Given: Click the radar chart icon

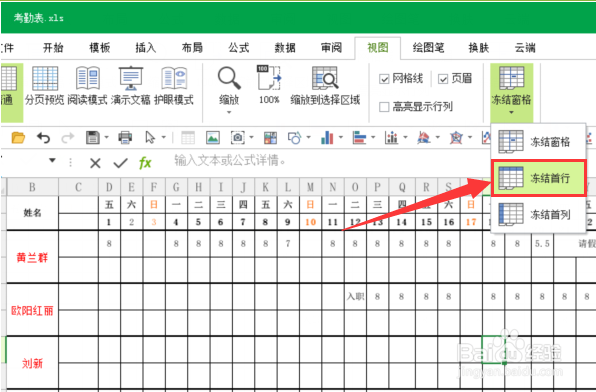Looking at the screenshot, I should click(x=456, y=138).
